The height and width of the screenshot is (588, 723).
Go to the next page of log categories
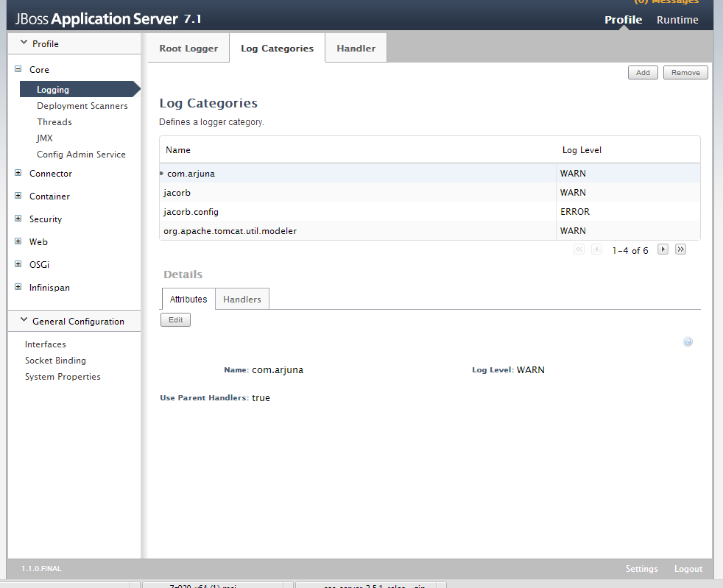pos(663,249)
